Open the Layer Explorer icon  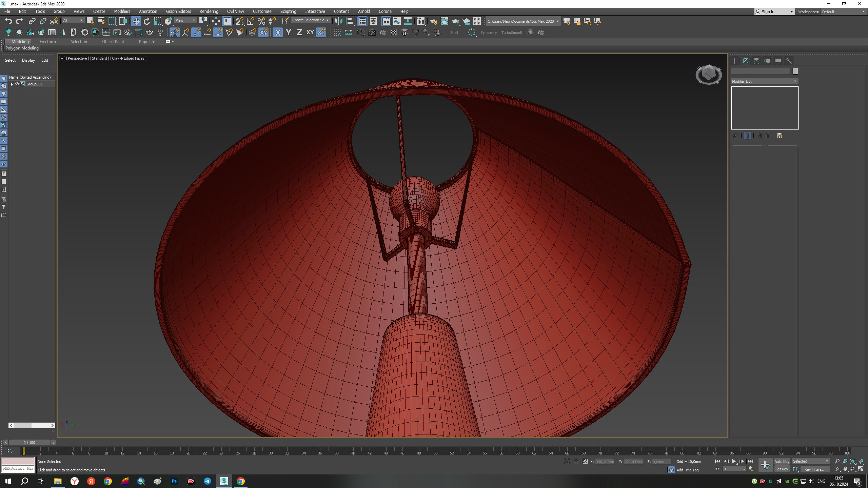[373, 21]
